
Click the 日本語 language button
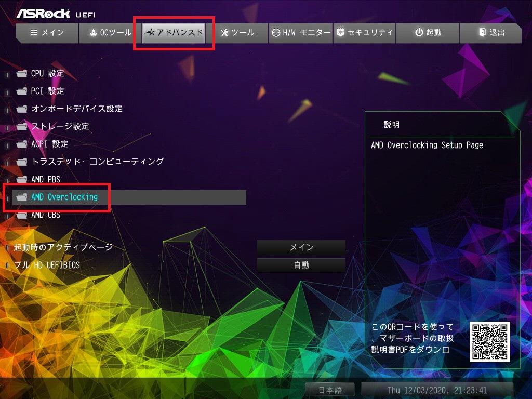[330, 390]
